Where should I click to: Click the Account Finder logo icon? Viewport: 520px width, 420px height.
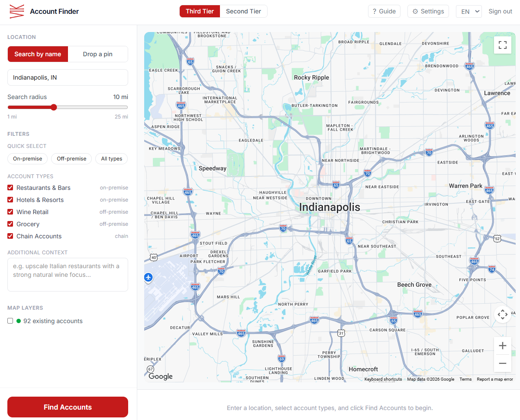[17, 11]
